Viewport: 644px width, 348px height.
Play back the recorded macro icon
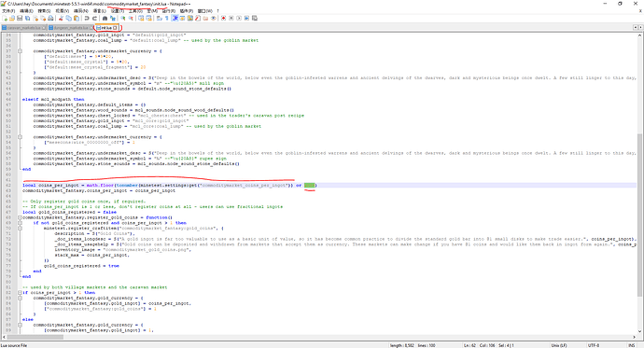click(x=240, y=19)
